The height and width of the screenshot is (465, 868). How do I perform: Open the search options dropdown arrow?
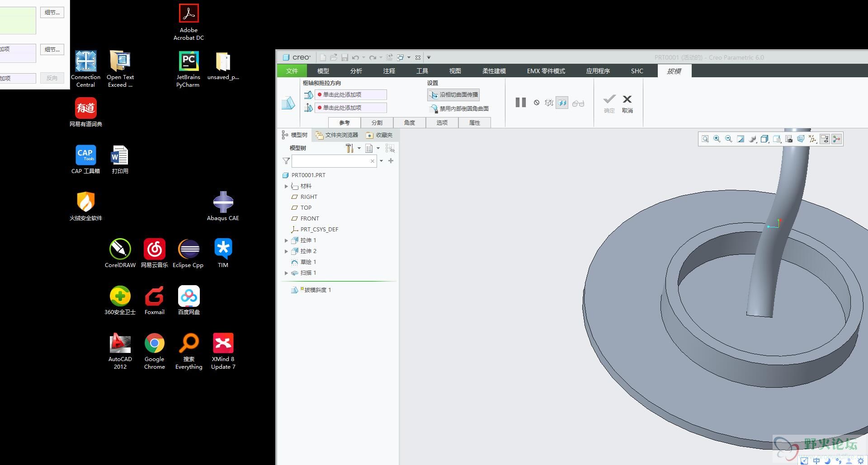pos(381,161)
